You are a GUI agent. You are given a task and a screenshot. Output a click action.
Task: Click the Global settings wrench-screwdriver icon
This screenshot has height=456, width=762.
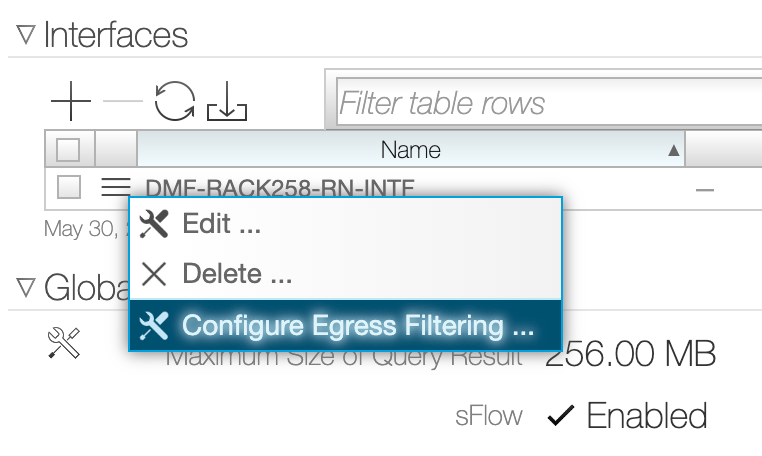point(64,343)
